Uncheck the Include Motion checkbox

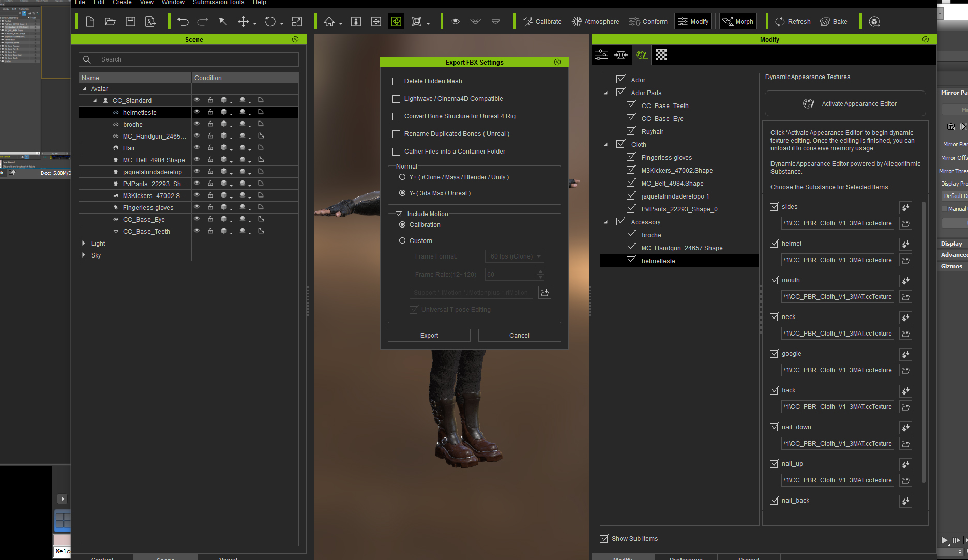[399, 214]
